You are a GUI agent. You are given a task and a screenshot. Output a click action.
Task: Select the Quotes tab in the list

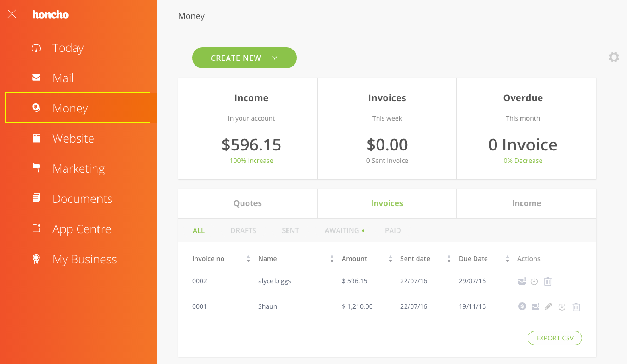click(247, 203)
